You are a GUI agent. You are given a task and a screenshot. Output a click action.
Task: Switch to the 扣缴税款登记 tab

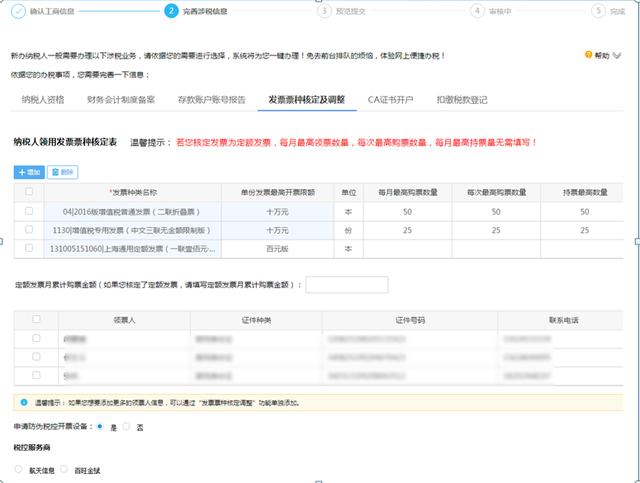[462, 100]
